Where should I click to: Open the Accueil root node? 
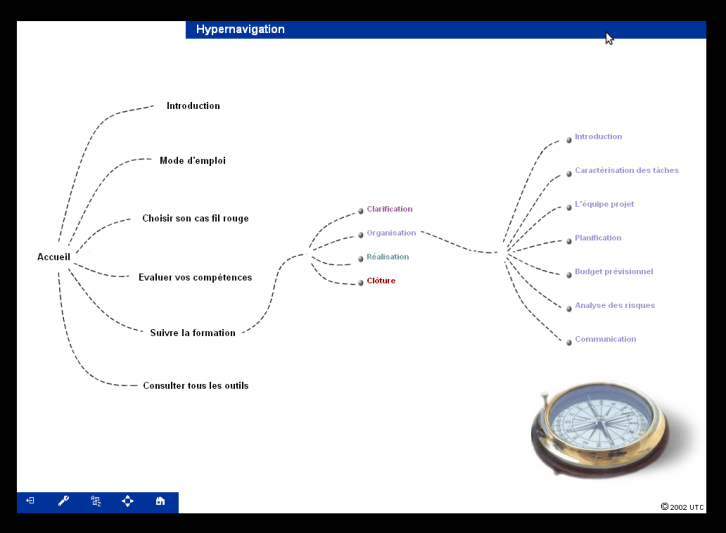54,257
